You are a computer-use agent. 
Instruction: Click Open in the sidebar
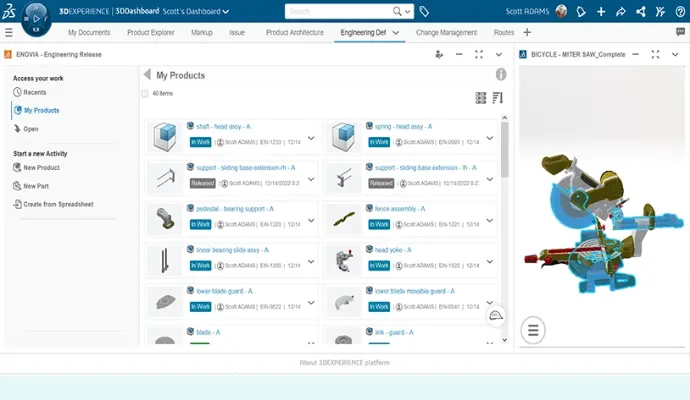click(x=26, y=129)
